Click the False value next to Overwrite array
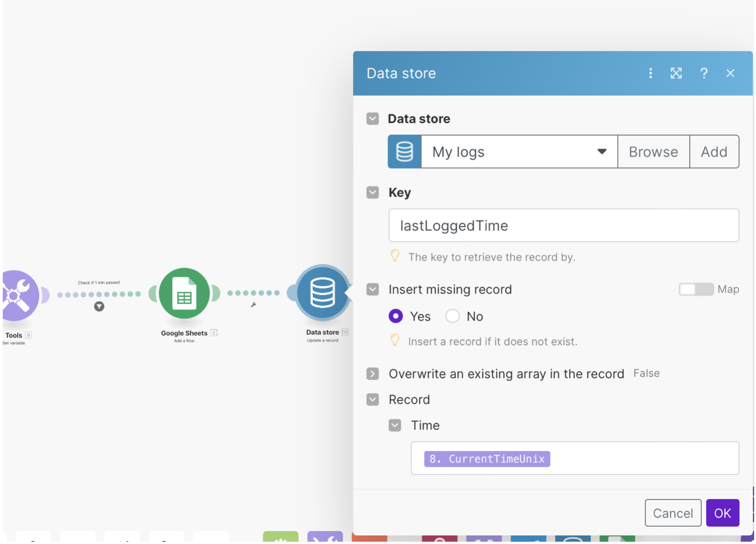 646,373
